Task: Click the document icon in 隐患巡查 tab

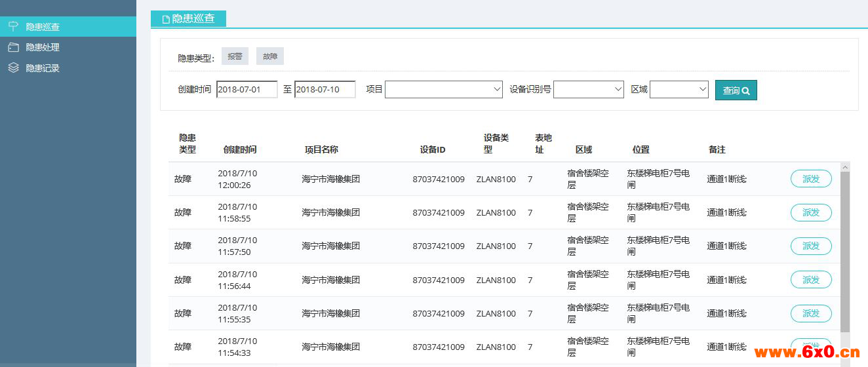Action: tap(166, 19)
